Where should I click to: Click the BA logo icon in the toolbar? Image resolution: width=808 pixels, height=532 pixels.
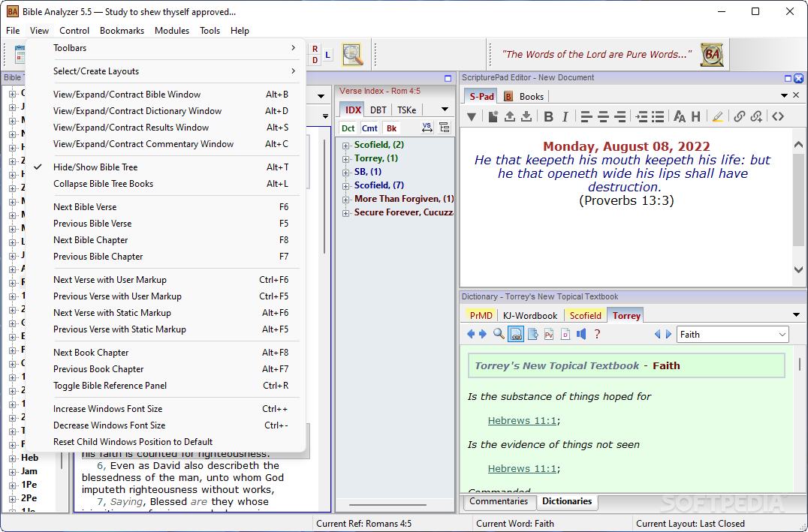click(x=712, y=55)
